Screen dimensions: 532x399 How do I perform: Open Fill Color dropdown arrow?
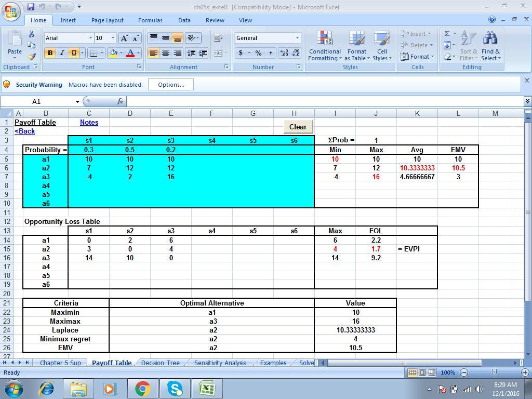pyautogui.click(x=121, y=53)
